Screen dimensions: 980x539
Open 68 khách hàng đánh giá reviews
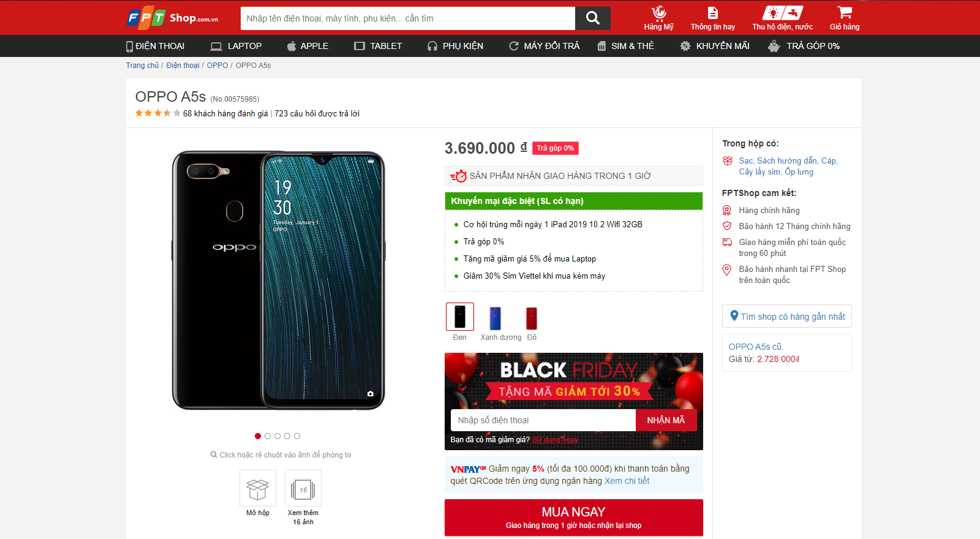tap(225, 113)
